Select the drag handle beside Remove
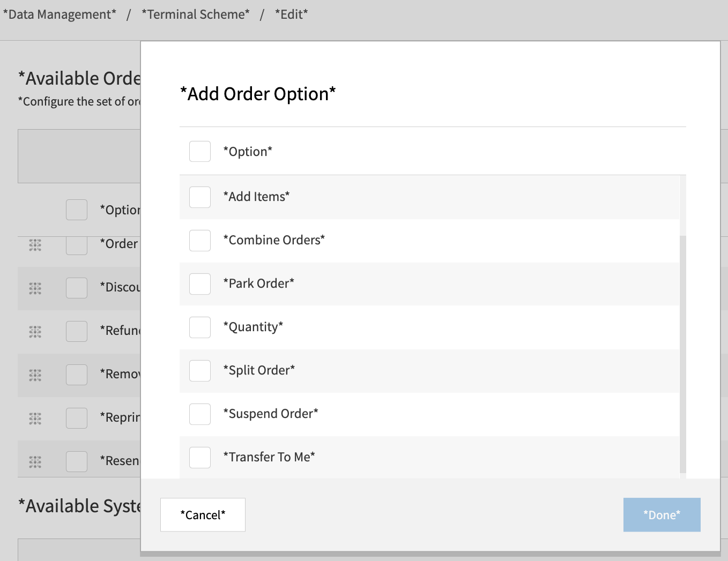The height and width of the screenshot is (561, 728). click(x=35, y=375)
